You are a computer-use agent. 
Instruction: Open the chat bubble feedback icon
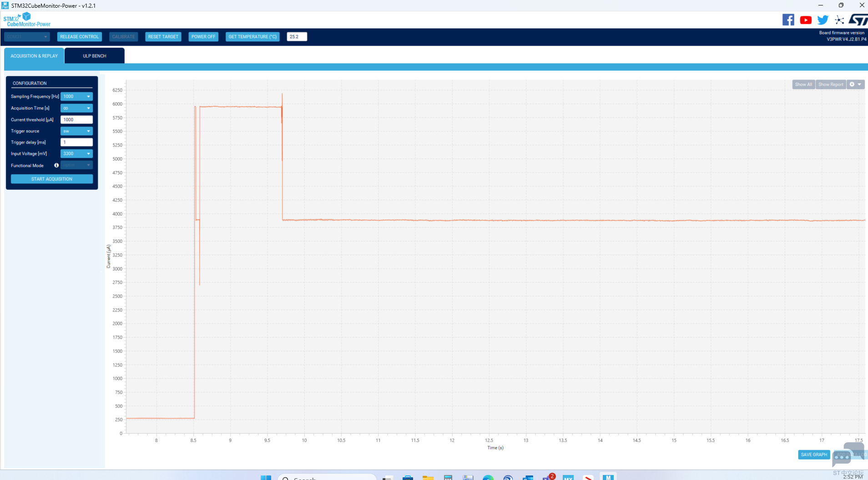coord(848,454)
